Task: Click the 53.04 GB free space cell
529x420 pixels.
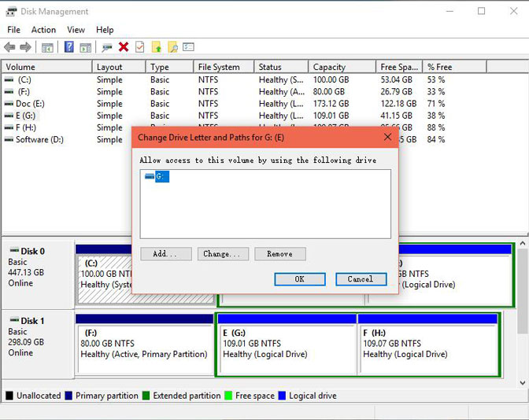Action: point(397,79)
